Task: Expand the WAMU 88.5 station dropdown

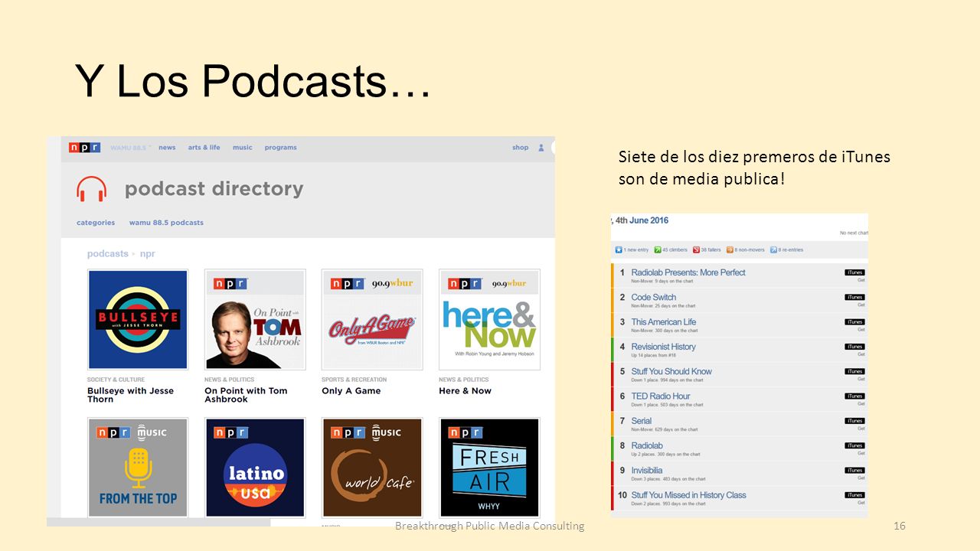Action: pos(131,148)
